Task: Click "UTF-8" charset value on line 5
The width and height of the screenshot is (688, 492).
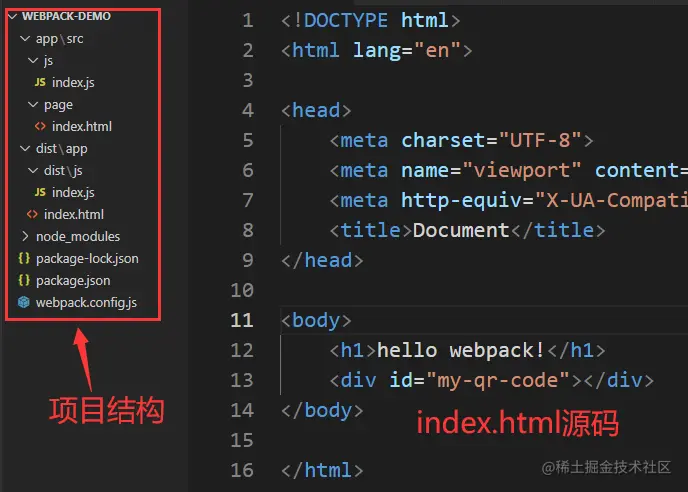Action: (540, 140)
